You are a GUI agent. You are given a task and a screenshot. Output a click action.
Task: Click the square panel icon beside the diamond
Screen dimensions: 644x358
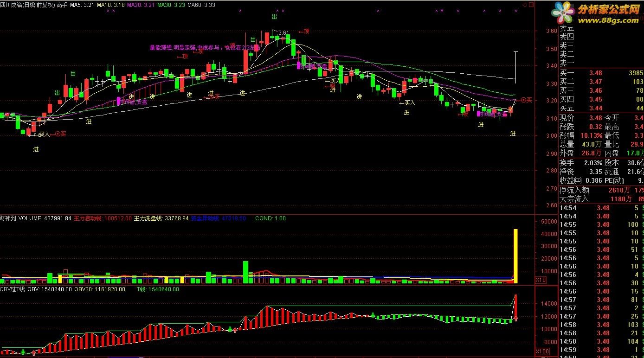[531, 5]
